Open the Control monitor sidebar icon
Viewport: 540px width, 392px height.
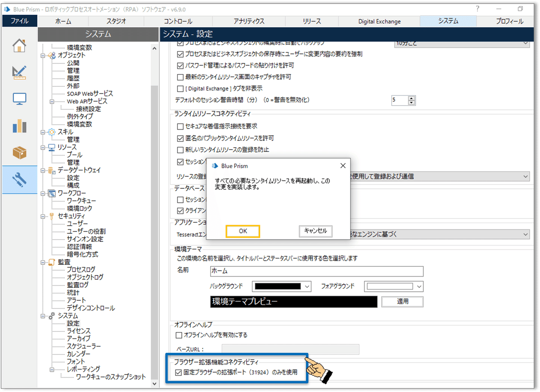[x=19, y=99]
